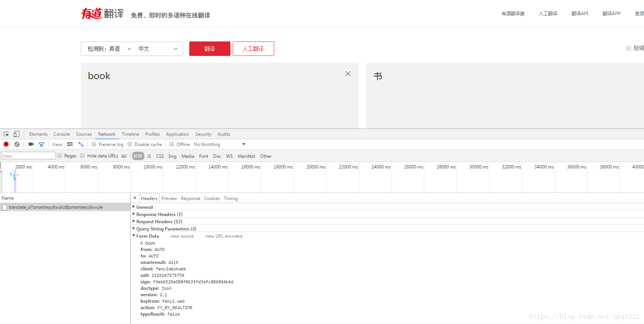Viewport: 644px width, 324px height.
Task: Filter requests by All types
Action: [124, 156]
